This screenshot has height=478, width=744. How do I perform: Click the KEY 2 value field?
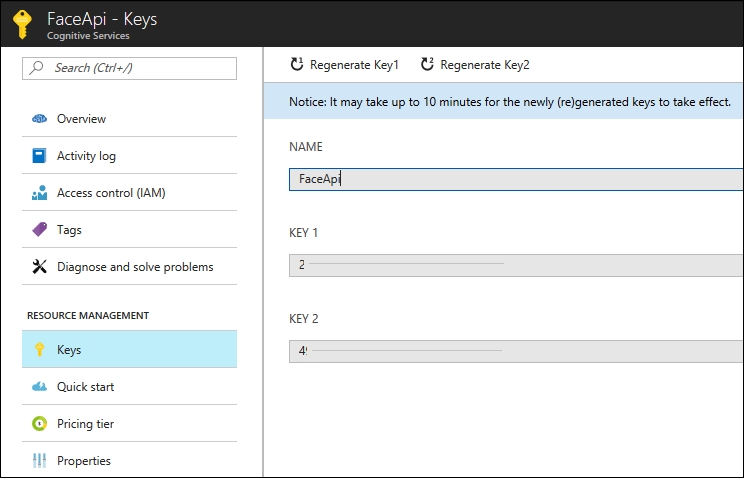click(x=515, y=351)
